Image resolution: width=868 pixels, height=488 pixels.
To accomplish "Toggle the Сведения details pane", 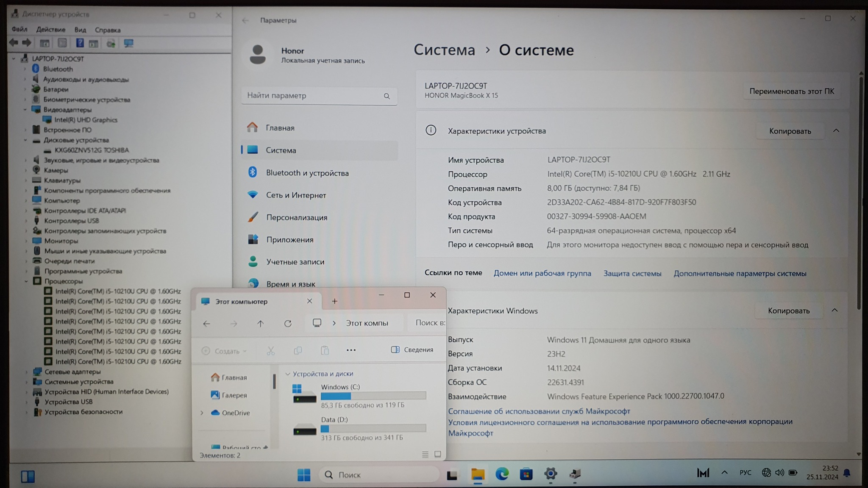I will pyautogui.click(x=412, y=349).
